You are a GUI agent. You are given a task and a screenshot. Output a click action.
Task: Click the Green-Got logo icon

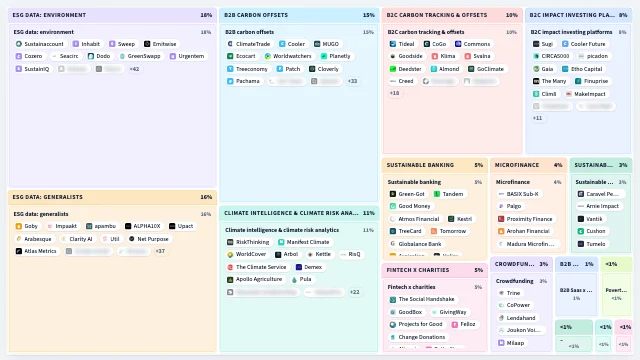point(393,194)
